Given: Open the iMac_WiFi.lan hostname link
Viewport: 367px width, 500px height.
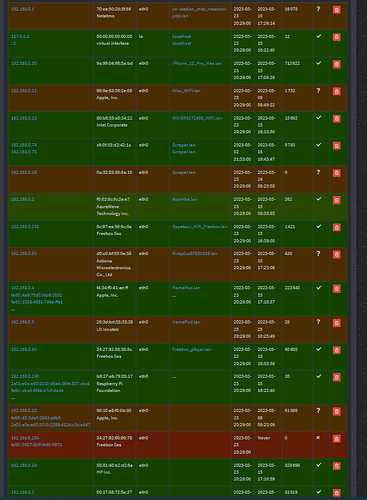Looking at the screenshot, I should coord(186,91).
